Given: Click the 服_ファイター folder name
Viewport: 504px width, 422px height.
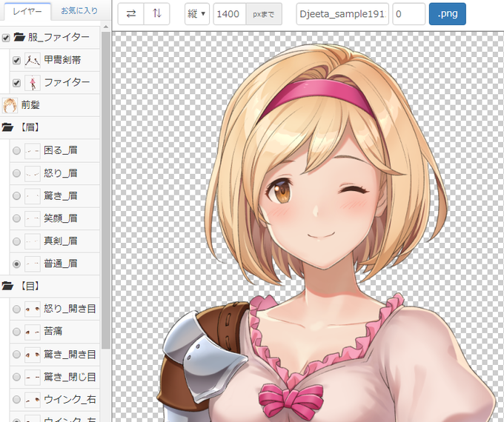Looking at the screenshot, I should coord(59,38).
